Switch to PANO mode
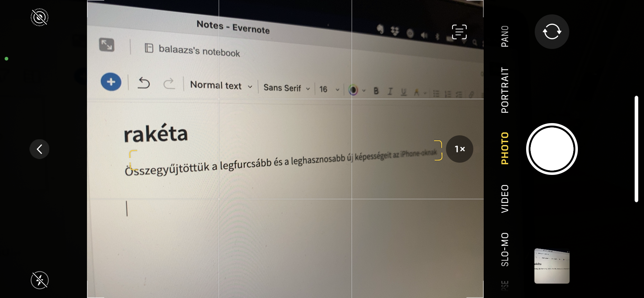Image resolution: width=644 pixels, height=298 pixels. (x=505, y=36)
